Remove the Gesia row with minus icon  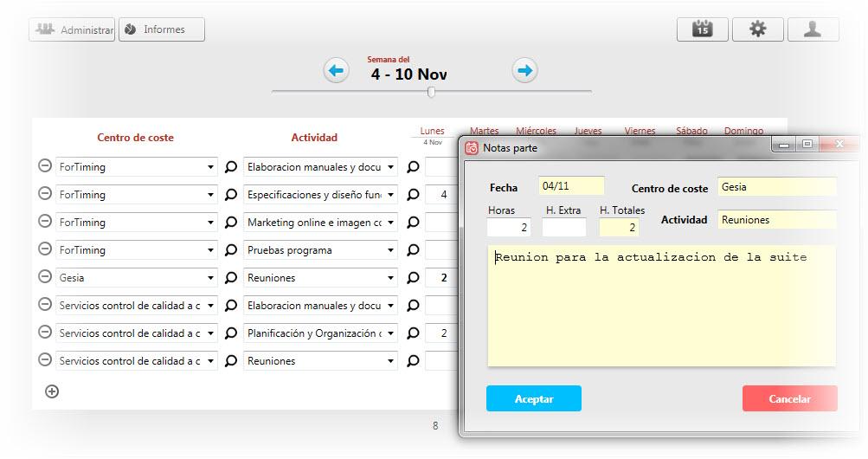[x=45, y=276]
